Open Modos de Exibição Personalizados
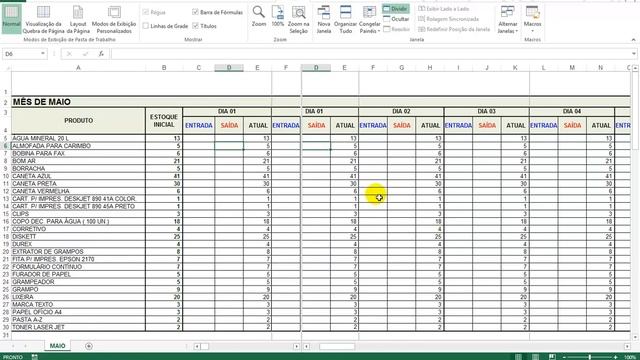Screen dimensions: 640x360 114,19
